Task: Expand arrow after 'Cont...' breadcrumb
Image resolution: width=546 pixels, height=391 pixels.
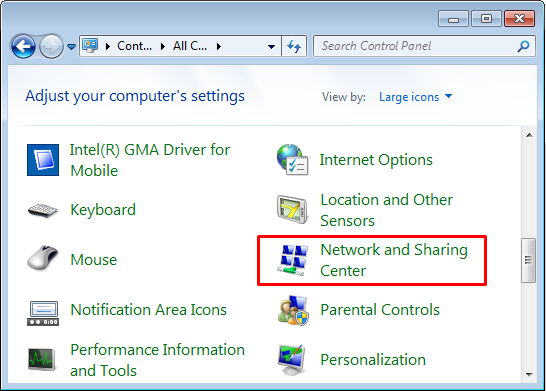Action: pos(163,46)
